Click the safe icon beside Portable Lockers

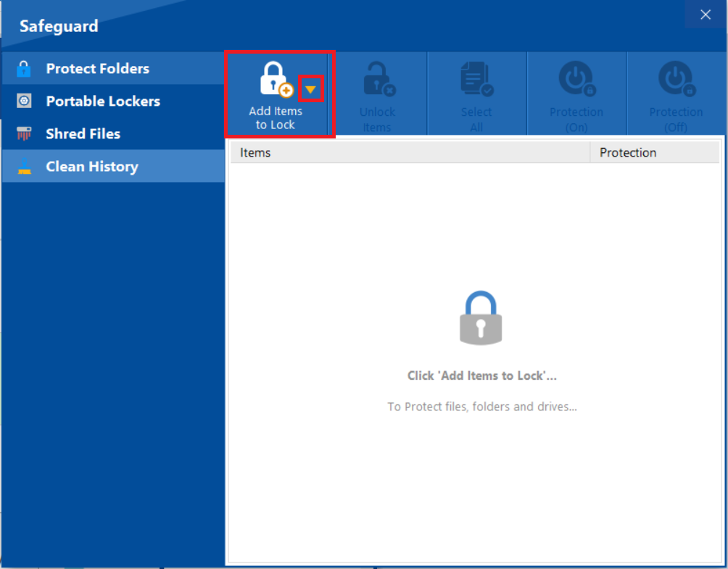coord(24,101)
